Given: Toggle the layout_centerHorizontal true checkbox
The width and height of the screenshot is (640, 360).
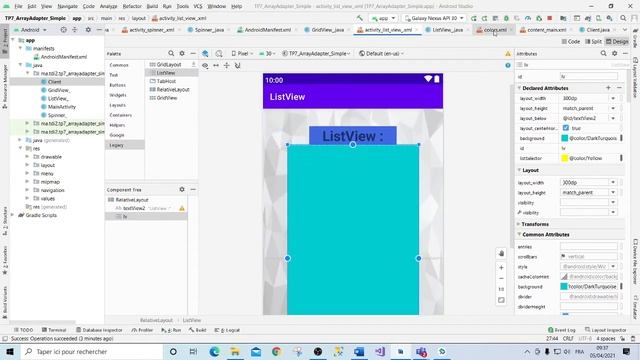Looking at the screenshot, I should pos(566,128).
